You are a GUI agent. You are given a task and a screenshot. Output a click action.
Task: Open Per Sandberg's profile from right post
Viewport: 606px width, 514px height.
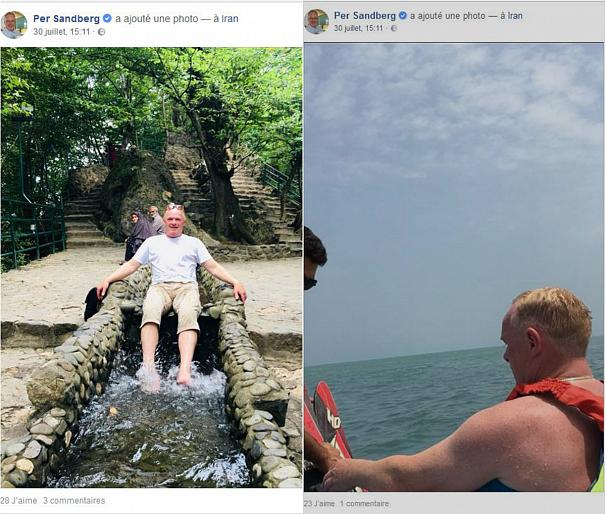(365, 16)
